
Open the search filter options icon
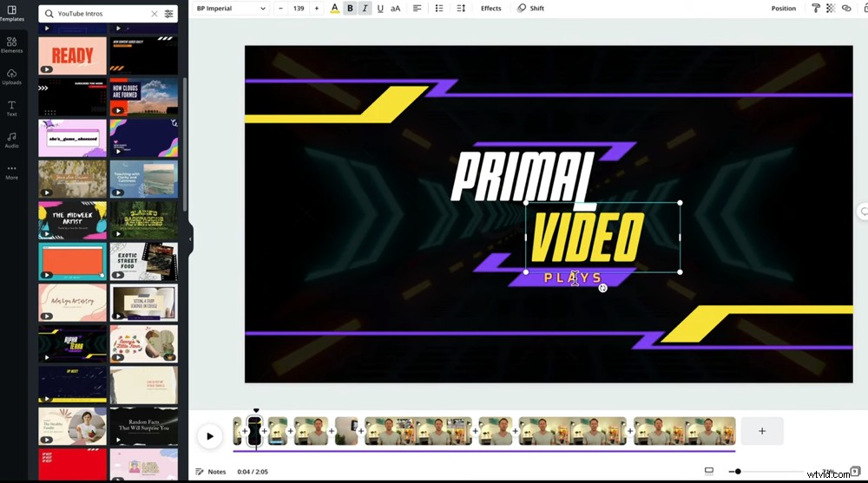pos(169,13)
